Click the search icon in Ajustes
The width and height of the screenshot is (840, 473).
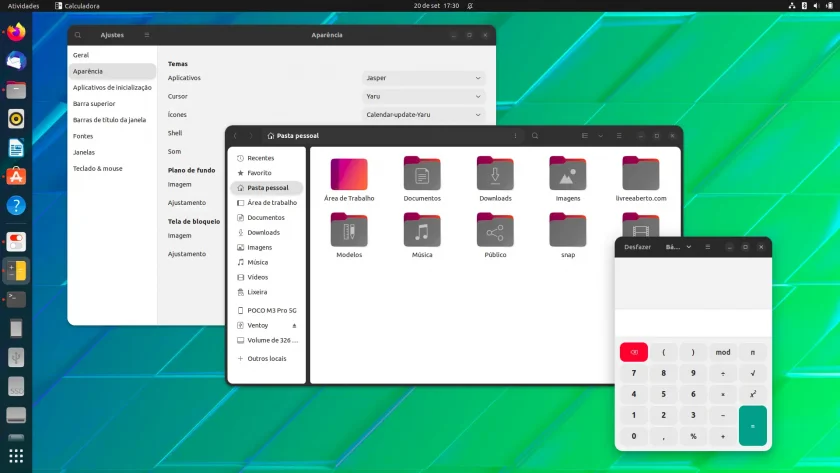[78, 35]
